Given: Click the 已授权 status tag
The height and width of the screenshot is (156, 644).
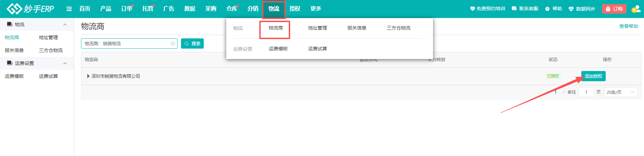Looking at the screenshot, I should (553, 76).
